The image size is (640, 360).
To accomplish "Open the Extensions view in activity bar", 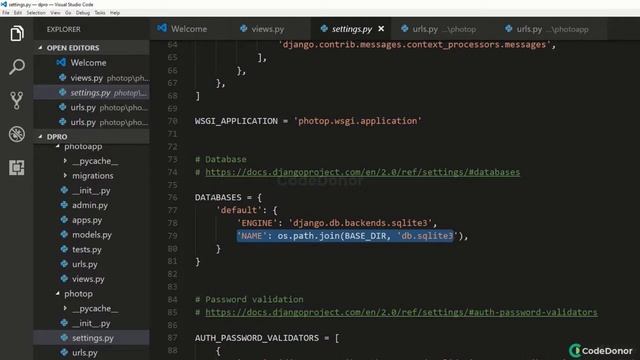I will tap(16, 167).
